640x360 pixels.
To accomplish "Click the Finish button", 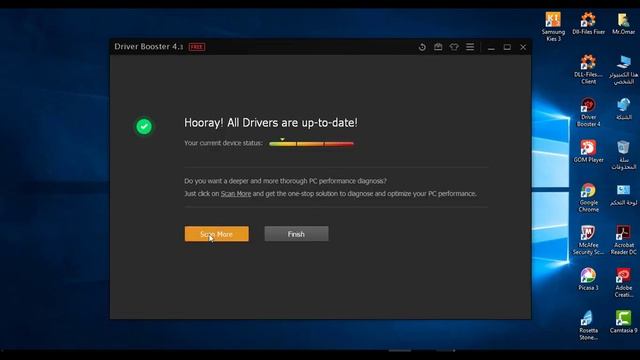I will point(296,234).
